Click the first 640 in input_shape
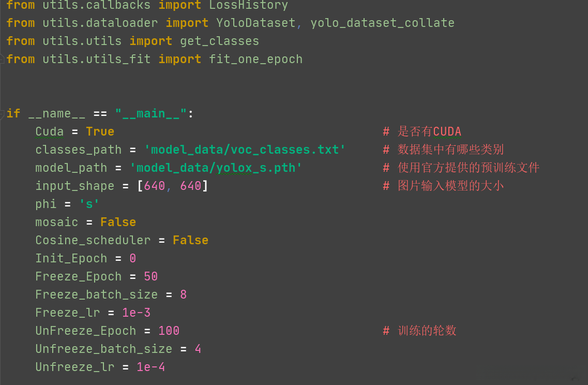The width and height of the screenshot is (588, 385). pyautogui.click(x=155, y=186)
